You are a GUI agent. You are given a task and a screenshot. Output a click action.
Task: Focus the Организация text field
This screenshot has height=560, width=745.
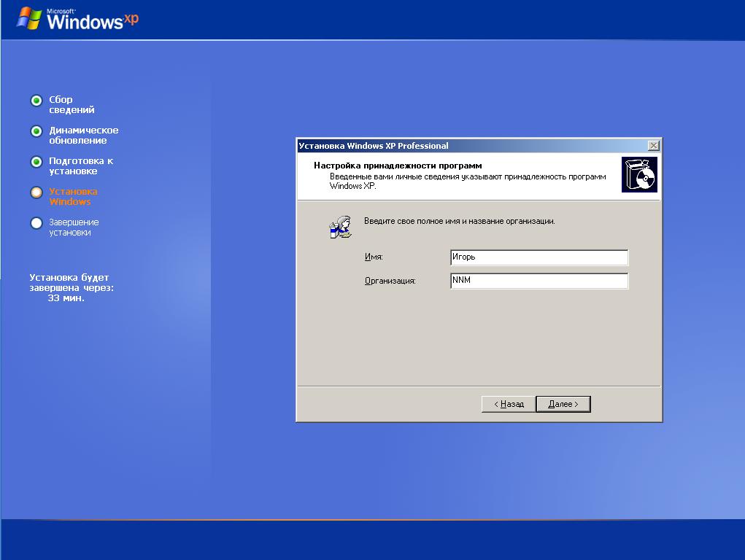539,281
